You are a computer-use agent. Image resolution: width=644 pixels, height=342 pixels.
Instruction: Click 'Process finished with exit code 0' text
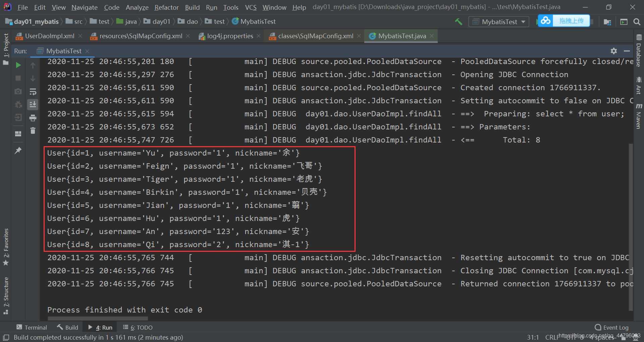coord(124,310)
